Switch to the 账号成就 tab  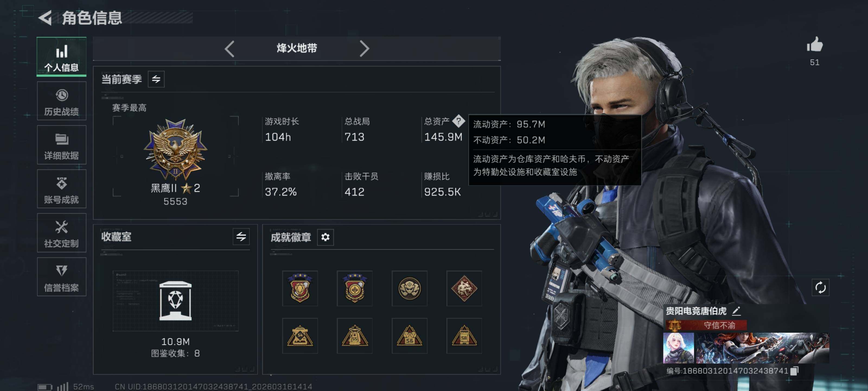coord(61,189)
